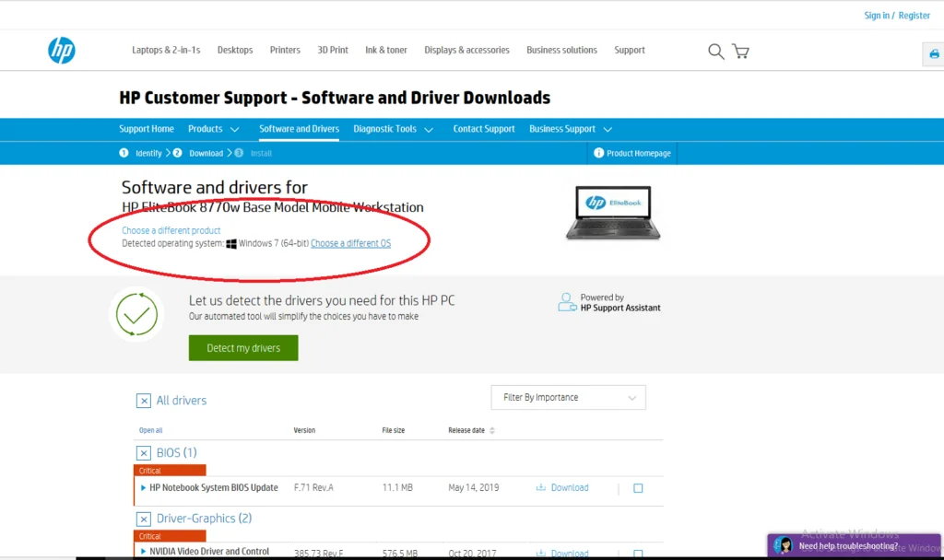Select the Software and Drivers tab
The width and height of the screenshot is (944, 560).
(299, 129)
